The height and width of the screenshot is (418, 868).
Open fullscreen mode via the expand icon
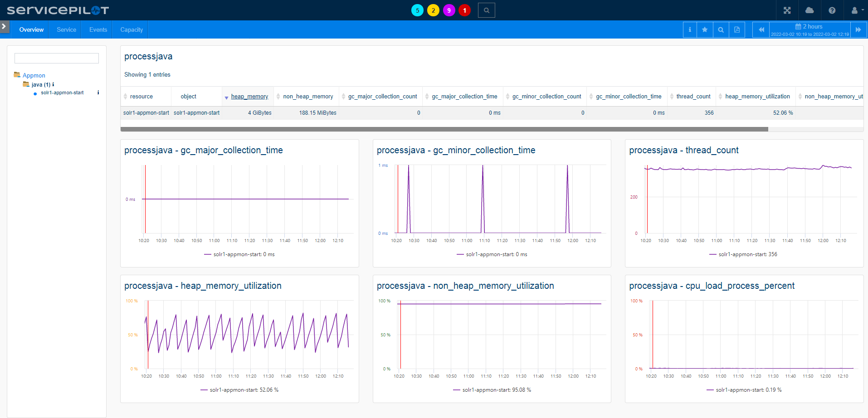coord(788,10)
